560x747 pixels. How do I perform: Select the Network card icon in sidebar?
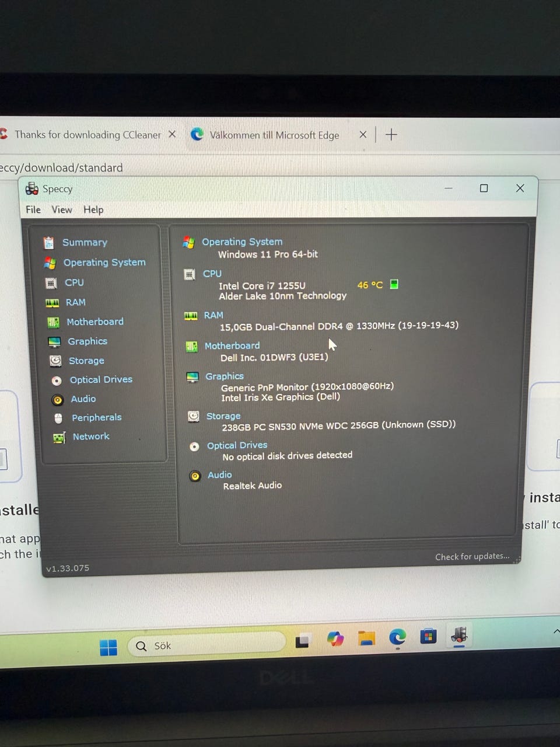click(x=59, y=438)
